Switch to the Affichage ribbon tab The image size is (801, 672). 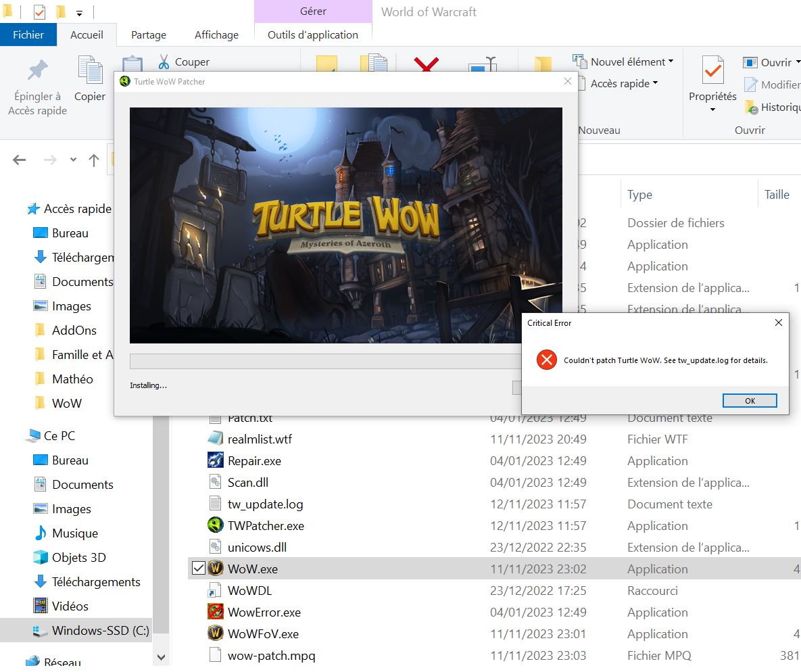pyautogui.click(x=216, y=34)
